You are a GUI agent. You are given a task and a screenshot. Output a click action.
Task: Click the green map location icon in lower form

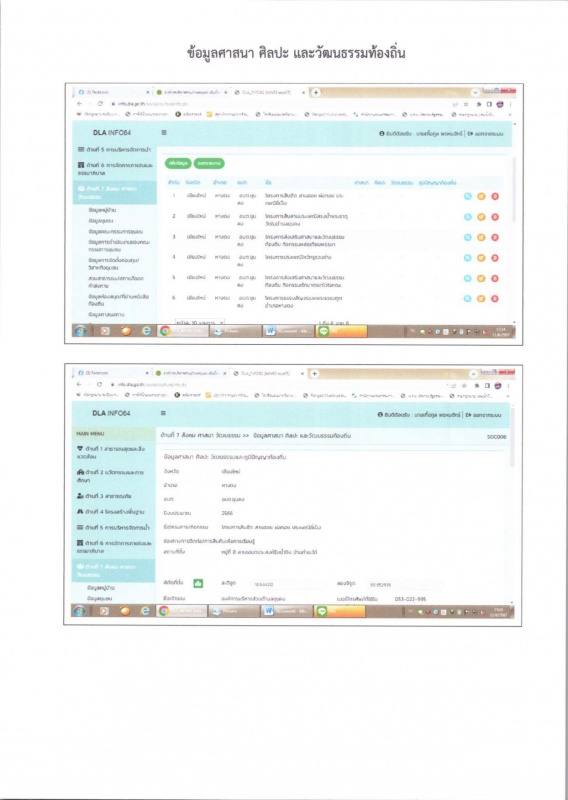pyautogui.click(x=198, y=583)
